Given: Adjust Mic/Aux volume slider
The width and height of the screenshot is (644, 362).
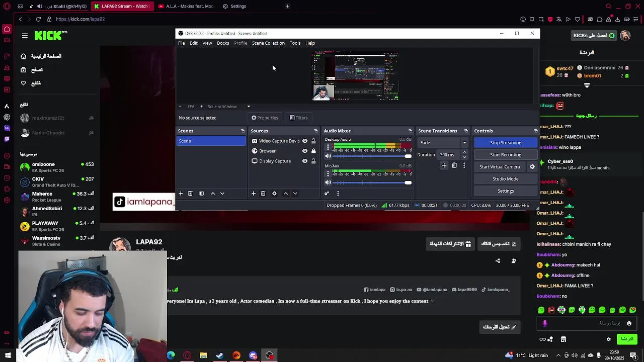Looking at the screenshot, I should 371,183.
